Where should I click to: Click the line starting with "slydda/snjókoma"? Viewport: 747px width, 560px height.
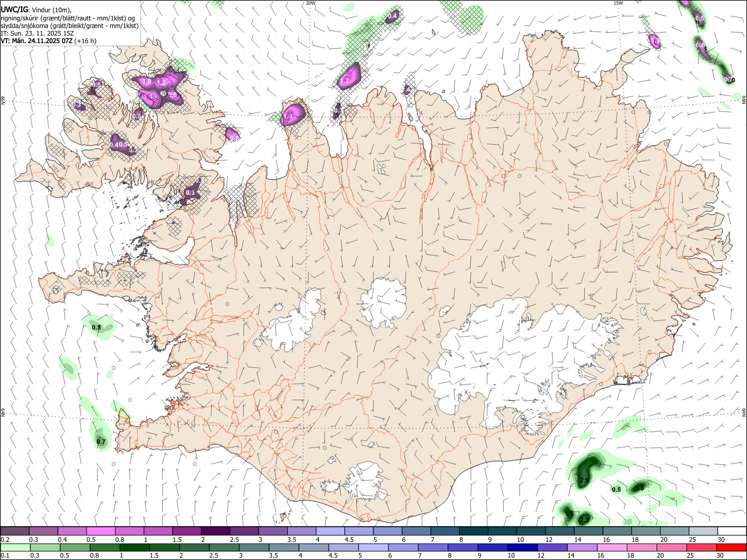69,26
